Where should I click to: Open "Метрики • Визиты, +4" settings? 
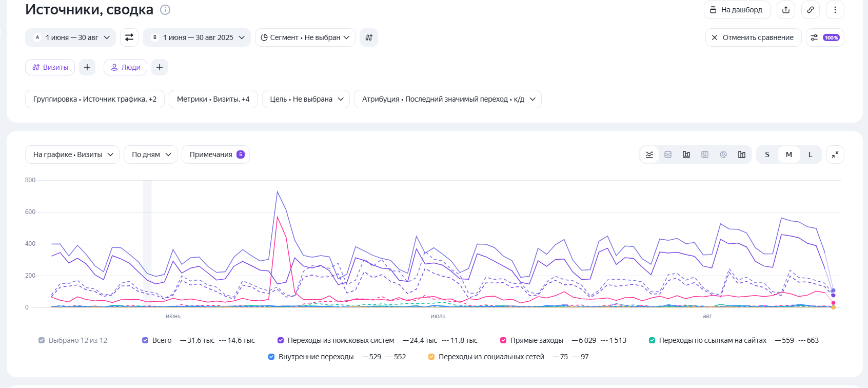click(213, 99)
